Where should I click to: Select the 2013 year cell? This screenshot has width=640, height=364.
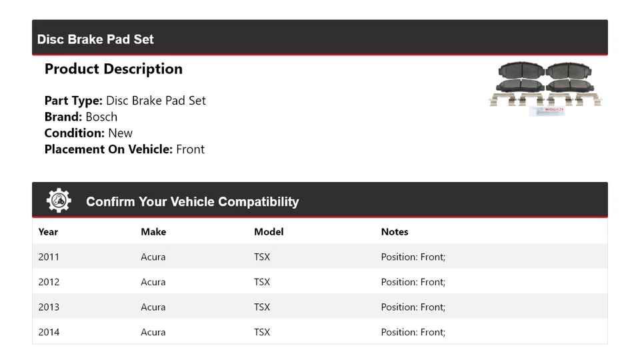(x=49, y=307)
